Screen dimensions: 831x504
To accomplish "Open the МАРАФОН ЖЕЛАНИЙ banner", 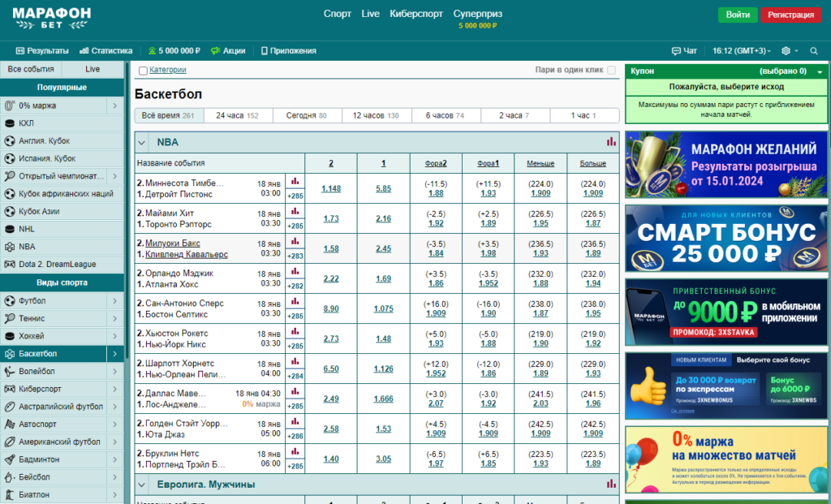I will (x=726, y=165).
